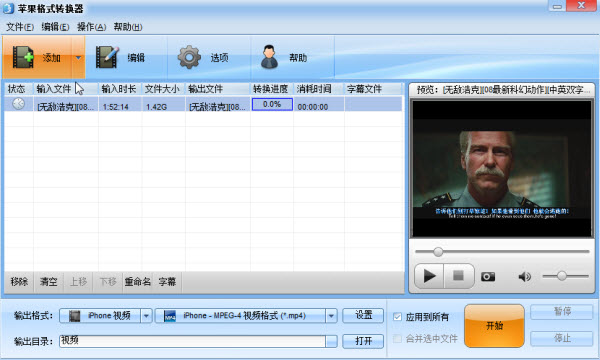Viewport: 600px width, 360px height.
Task: Click the Add (添加) film icon button
Action: click(x=37, y=57)
